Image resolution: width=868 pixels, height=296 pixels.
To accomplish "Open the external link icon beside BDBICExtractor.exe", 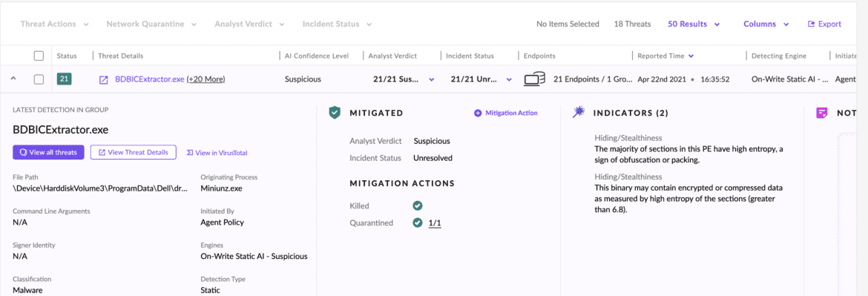I will [103, 79].
